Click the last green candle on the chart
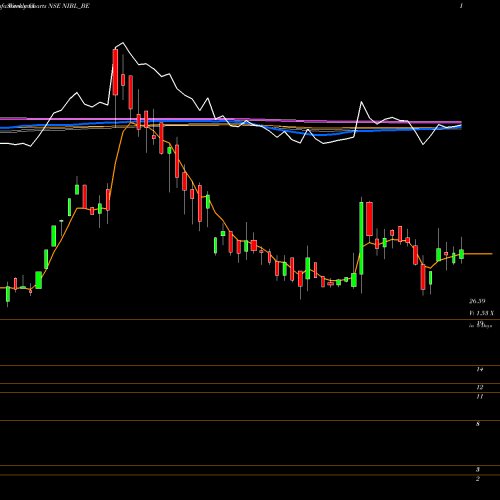 coord(462,254)
